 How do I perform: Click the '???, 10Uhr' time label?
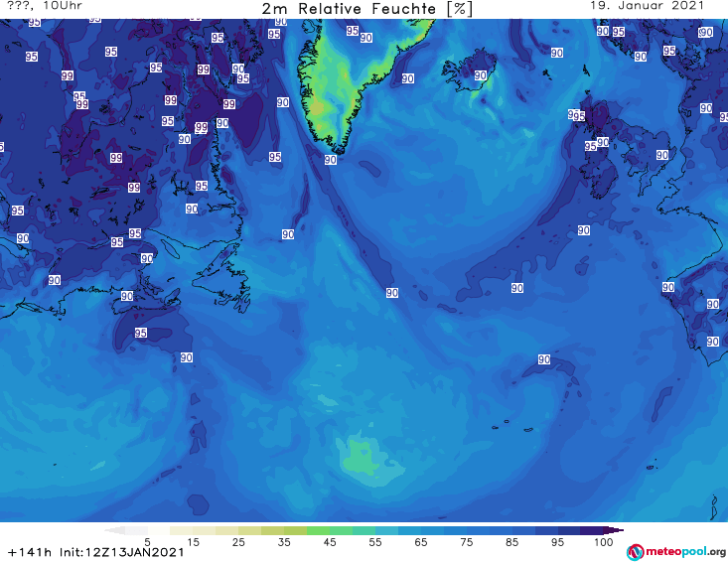pos(44,6)
